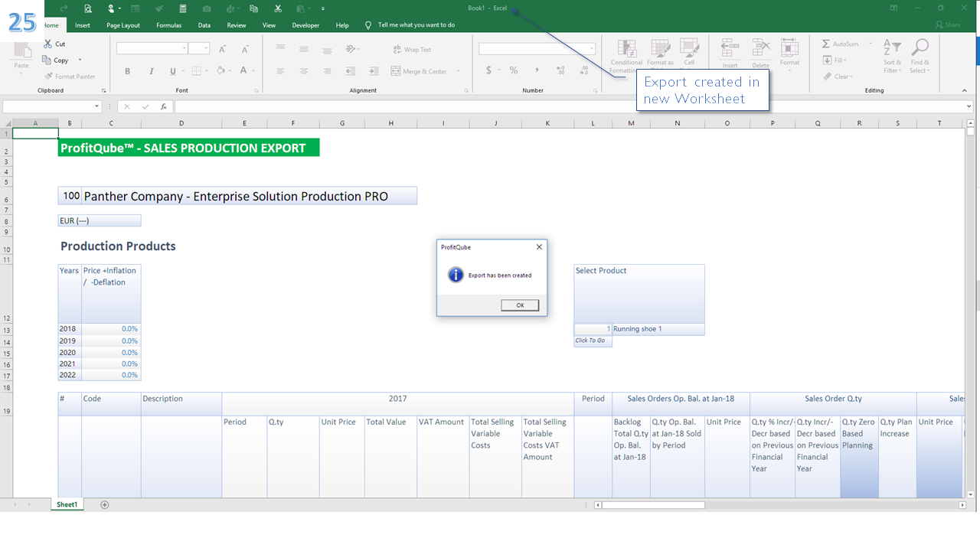Apply Comma Style format

point(537,70)
